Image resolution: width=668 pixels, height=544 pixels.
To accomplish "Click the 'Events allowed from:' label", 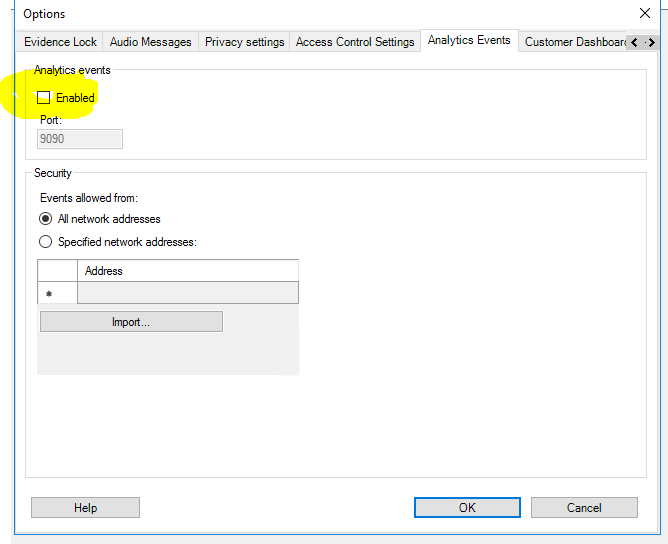I will pyautogui.click(x=89, y=198).
